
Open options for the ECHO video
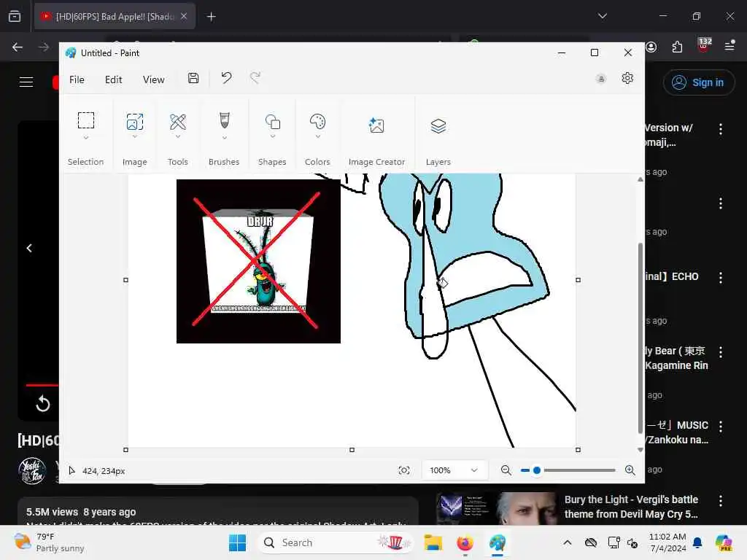tap(720, 278)
